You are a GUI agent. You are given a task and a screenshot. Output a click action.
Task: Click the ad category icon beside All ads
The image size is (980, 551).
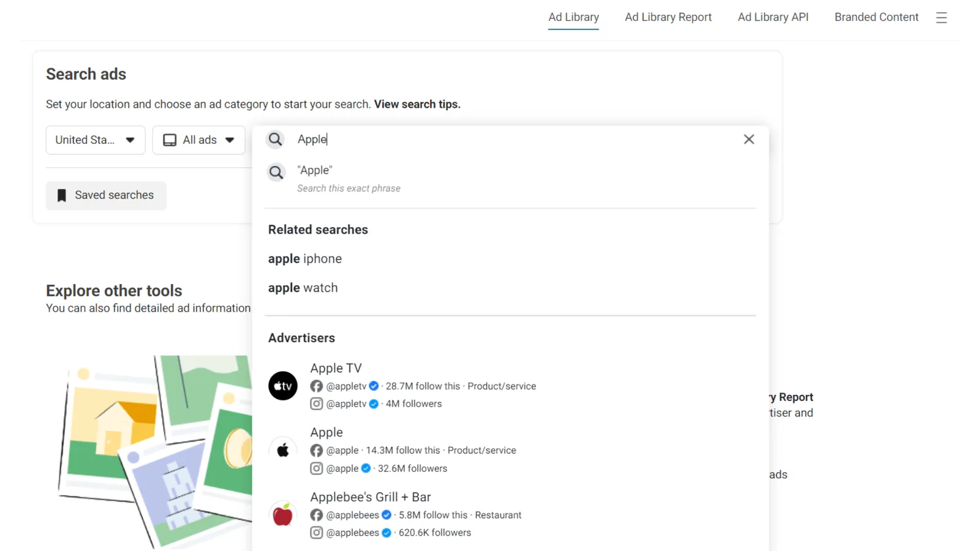point(170,140)
